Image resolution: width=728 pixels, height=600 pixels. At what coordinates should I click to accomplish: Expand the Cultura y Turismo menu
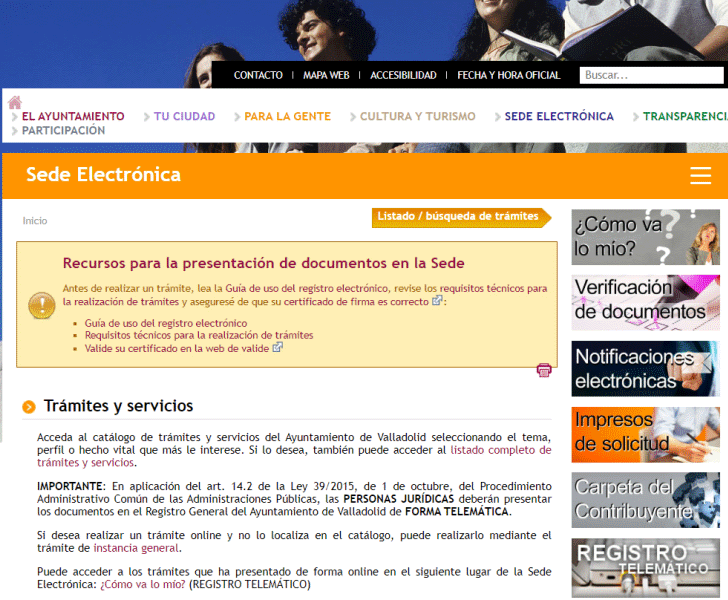(x=417, y=116)
